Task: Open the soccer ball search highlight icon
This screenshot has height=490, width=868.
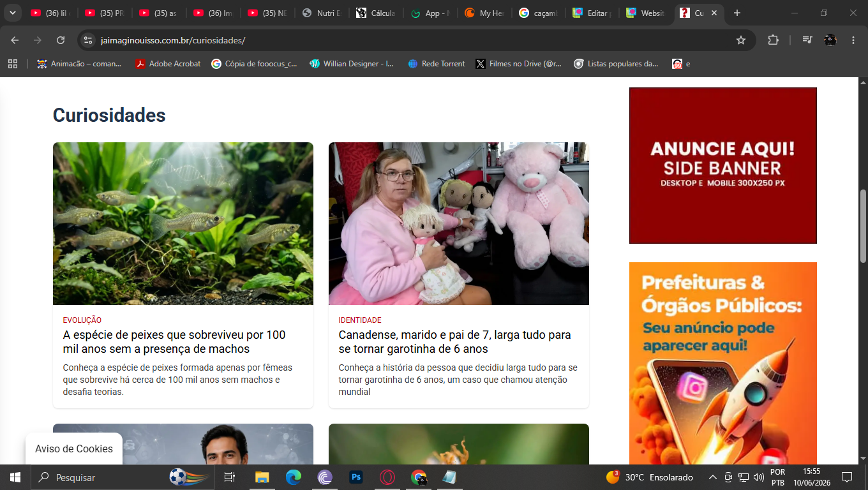Action: pos(189,477)
